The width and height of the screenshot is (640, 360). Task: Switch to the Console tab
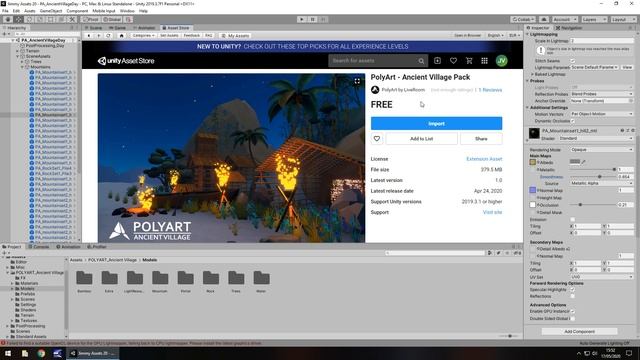point(39,247)
